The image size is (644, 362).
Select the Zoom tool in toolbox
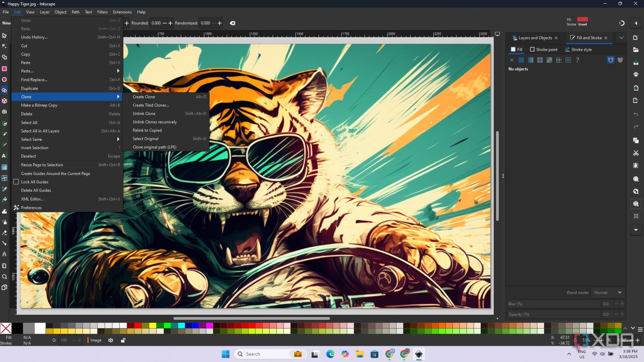point(4,277)
